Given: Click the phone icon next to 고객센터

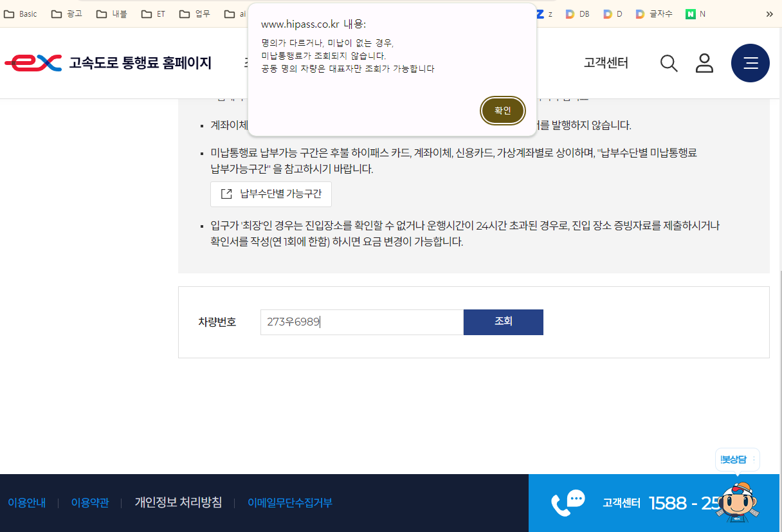Looking at the screenshot, I should (568, 502).
